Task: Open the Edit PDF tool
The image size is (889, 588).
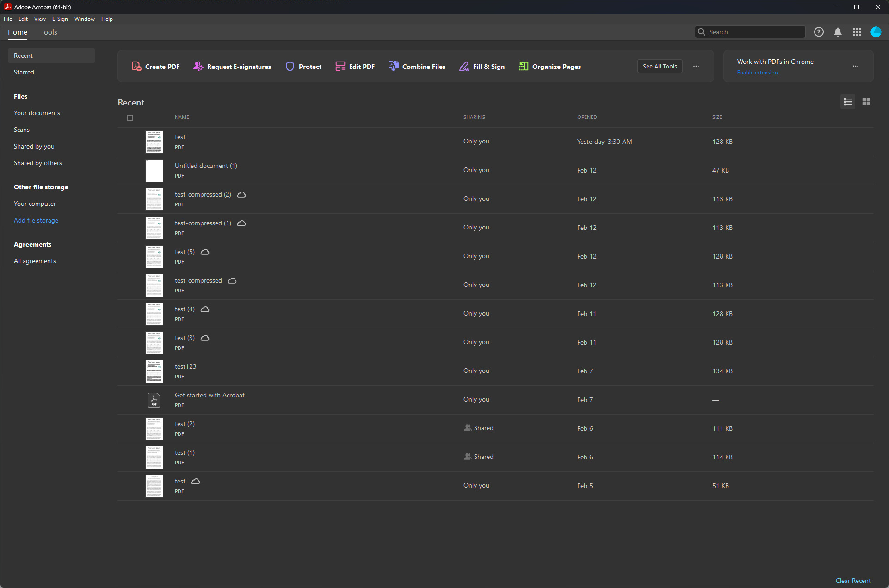Action: 355,67
